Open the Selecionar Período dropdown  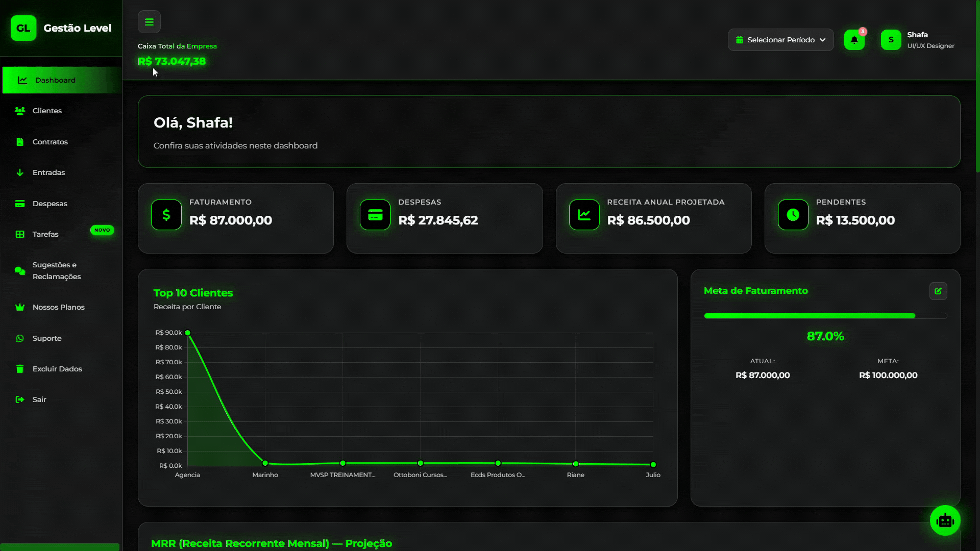point(780,40)
